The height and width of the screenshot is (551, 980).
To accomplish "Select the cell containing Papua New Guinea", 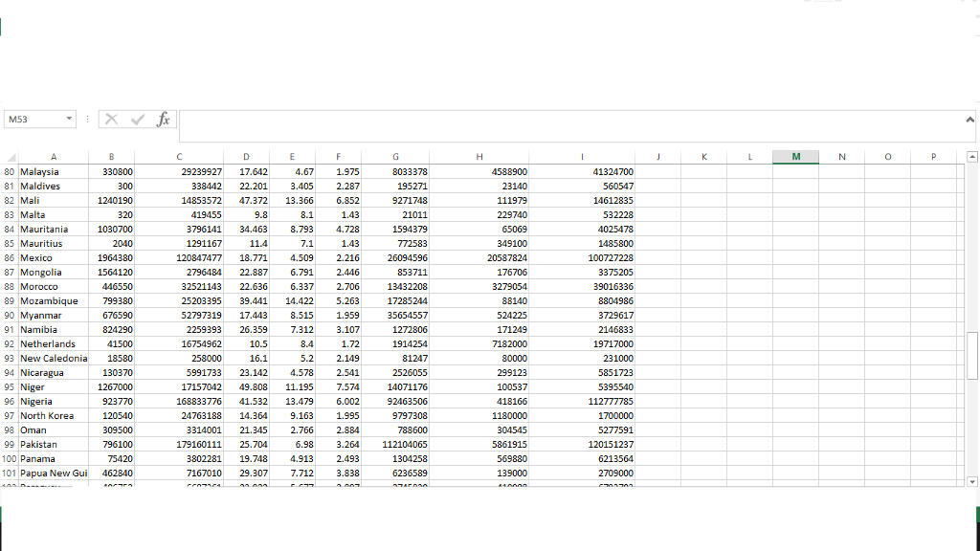I will (x=53, y=473).
